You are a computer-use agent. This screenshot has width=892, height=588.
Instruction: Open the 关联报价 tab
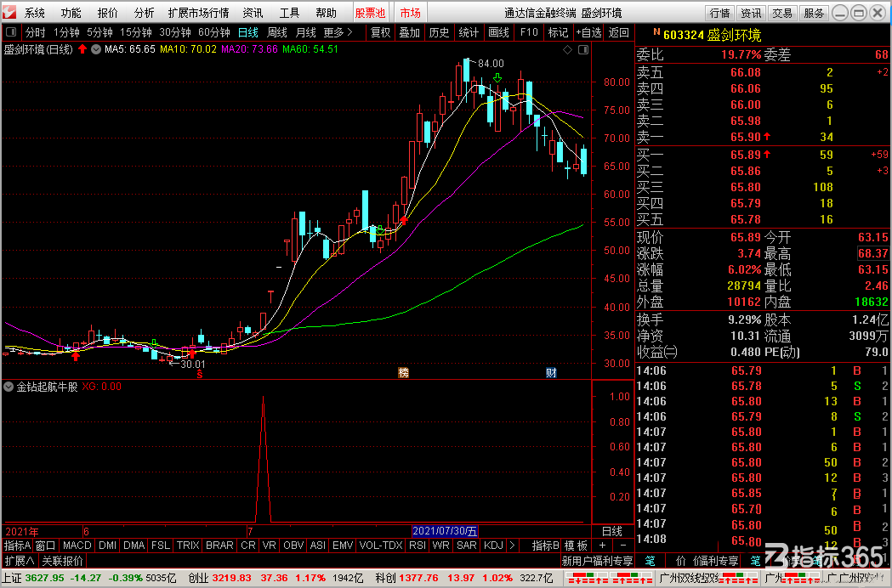tap(63, 561)
